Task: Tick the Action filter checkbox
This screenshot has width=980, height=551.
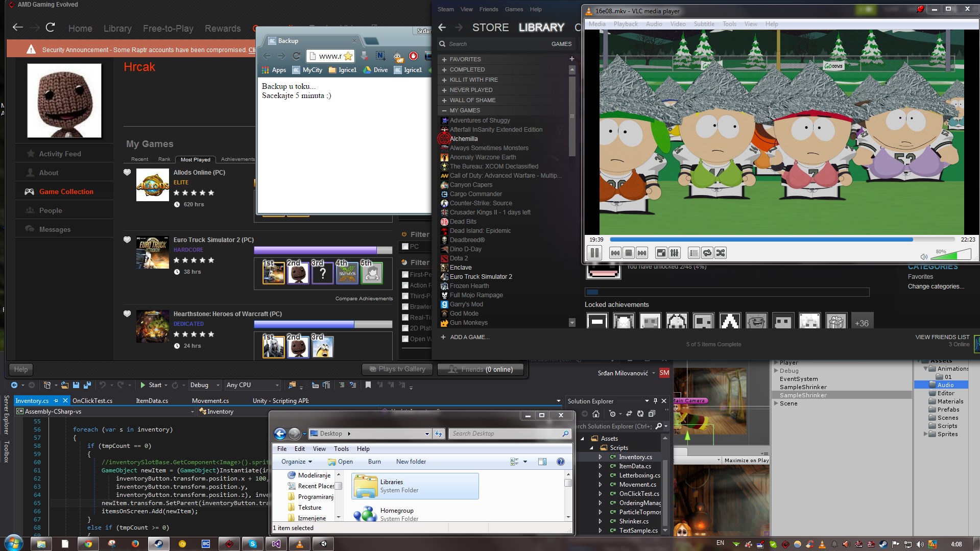Action: [x=405, y=285]
